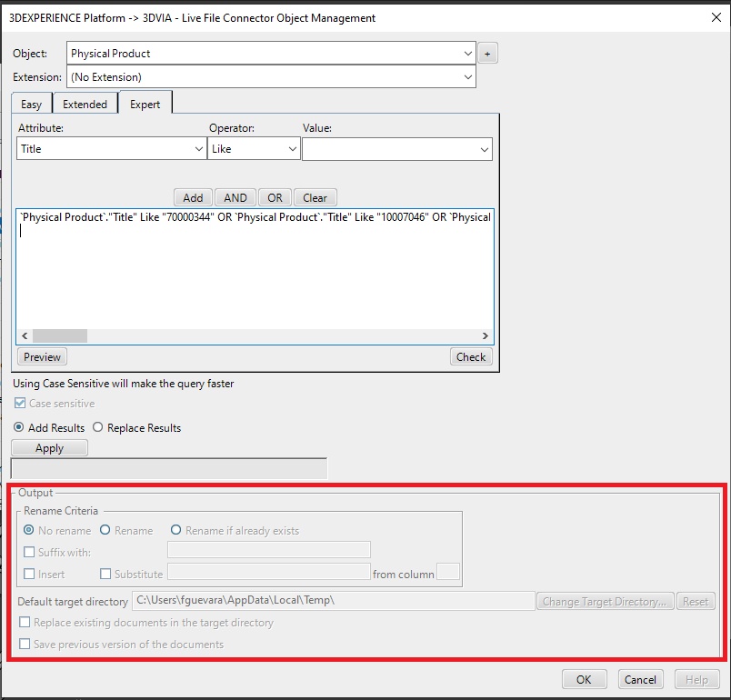Viewport: 731px width, 700px height.
Task: Click the Apply button
Action: (x=49, y=448)
